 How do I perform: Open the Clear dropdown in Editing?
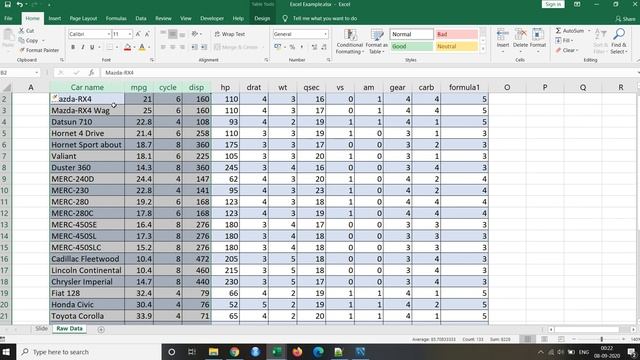[x=567, y=50]
